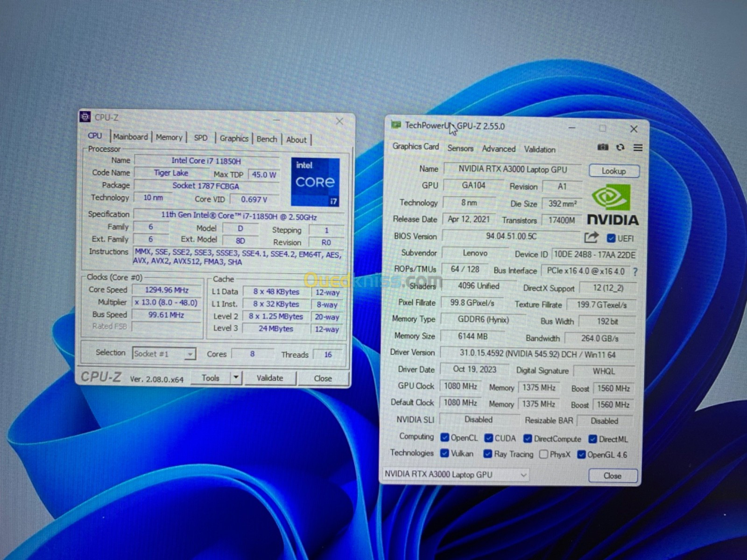747x560 pixels.
Task: Switch to the Sensors tab
Action: point(460,148)
